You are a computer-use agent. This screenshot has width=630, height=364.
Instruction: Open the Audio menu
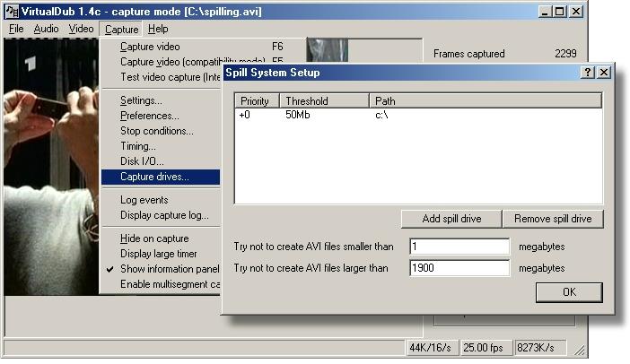pyautogui.click(x=46, y=29)
